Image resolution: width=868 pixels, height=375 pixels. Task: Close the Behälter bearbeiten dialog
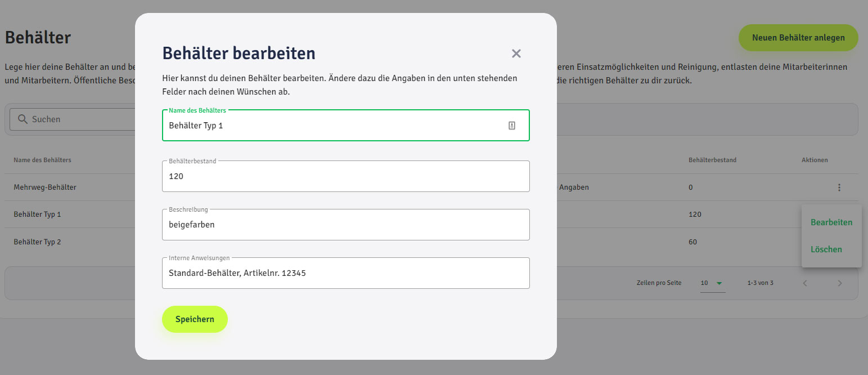coord(516,53)
